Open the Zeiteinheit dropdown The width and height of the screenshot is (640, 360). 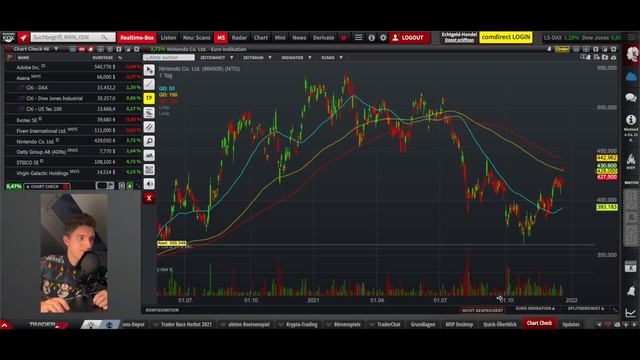[x=216, y=58]
